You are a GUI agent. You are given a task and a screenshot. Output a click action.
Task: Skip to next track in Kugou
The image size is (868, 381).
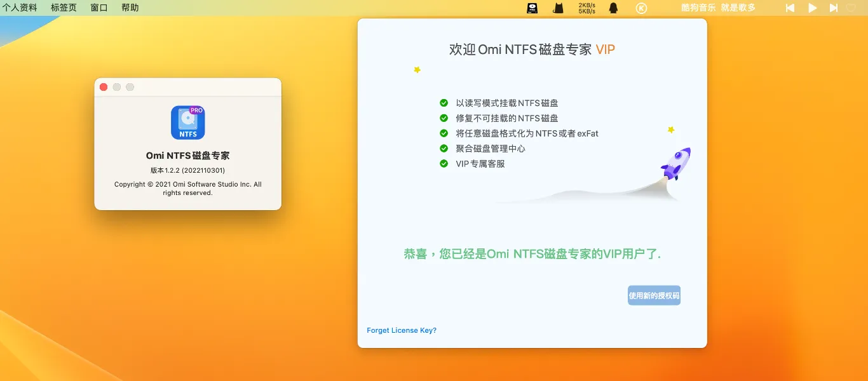(x=834, y=8)
